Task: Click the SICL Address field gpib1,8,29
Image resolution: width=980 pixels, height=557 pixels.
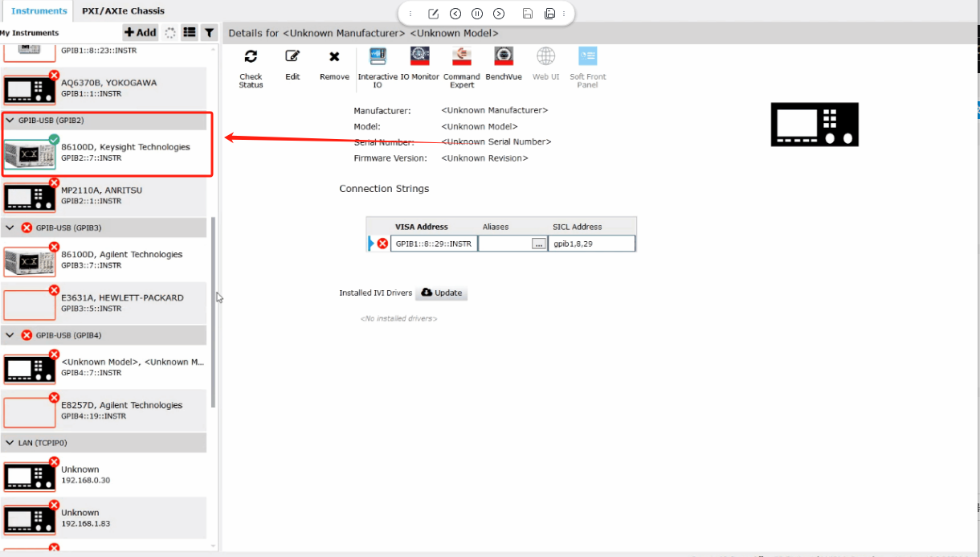Action: point(591,244)
